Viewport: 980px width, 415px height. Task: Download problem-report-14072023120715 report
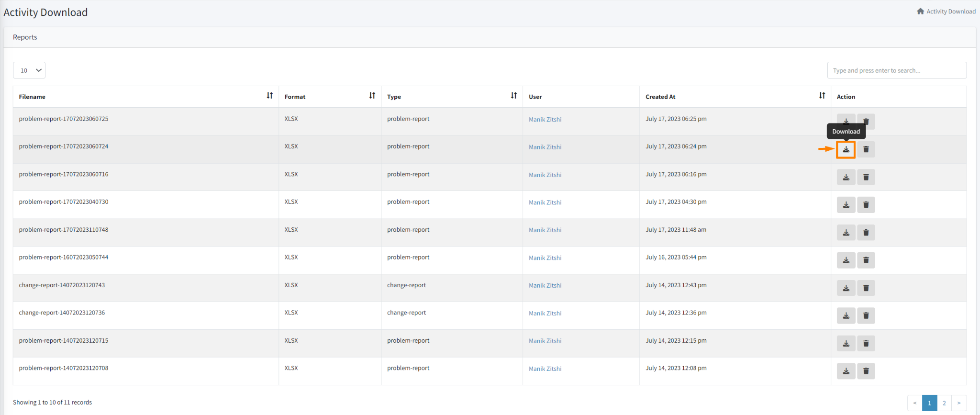[846, 343]
